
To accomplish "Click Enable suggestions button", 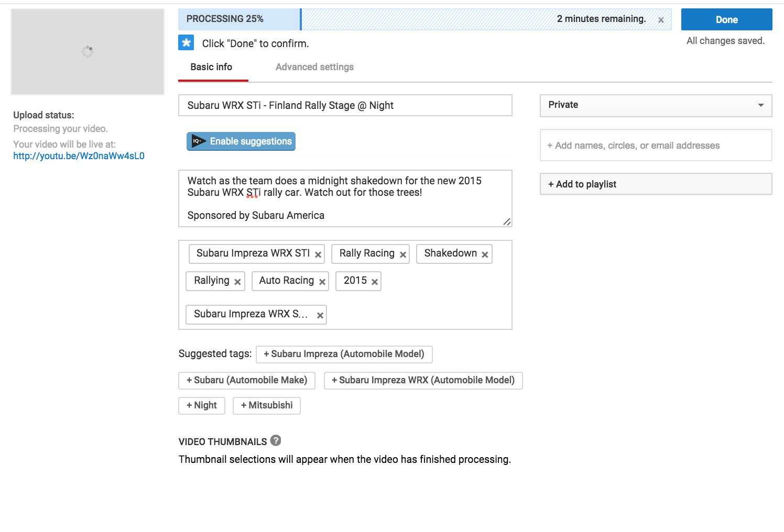I will click(x=241, y=141).
